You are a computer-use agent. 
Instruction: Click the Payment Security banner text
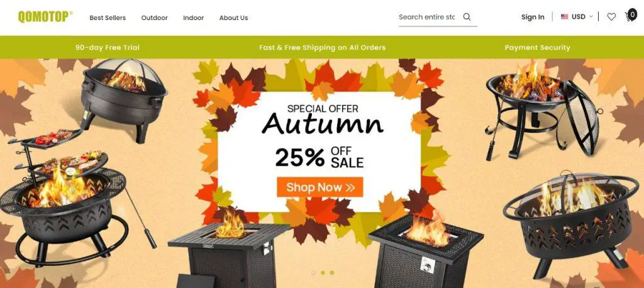point(537,47)
